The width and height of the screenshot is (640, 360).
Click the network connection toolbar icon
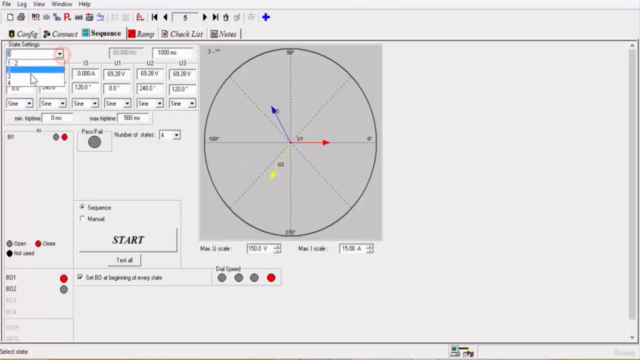click(x=57, y=17)
